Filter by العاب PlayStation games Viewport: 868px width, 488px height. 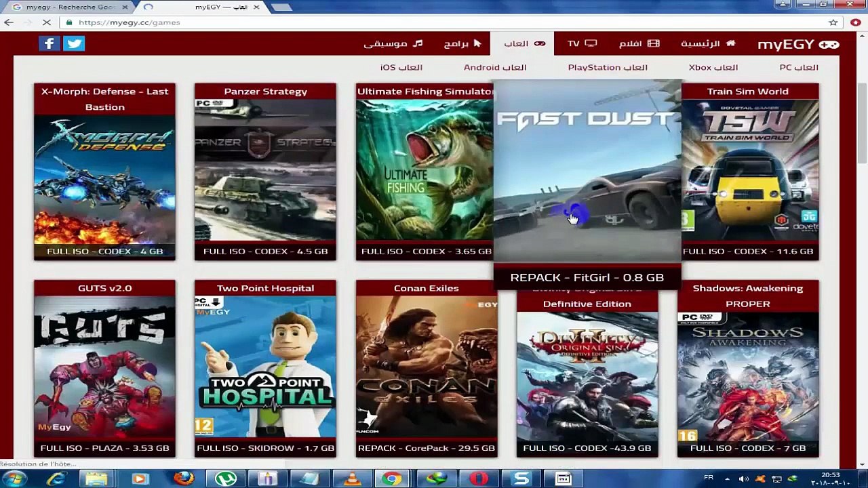(607, 67)
